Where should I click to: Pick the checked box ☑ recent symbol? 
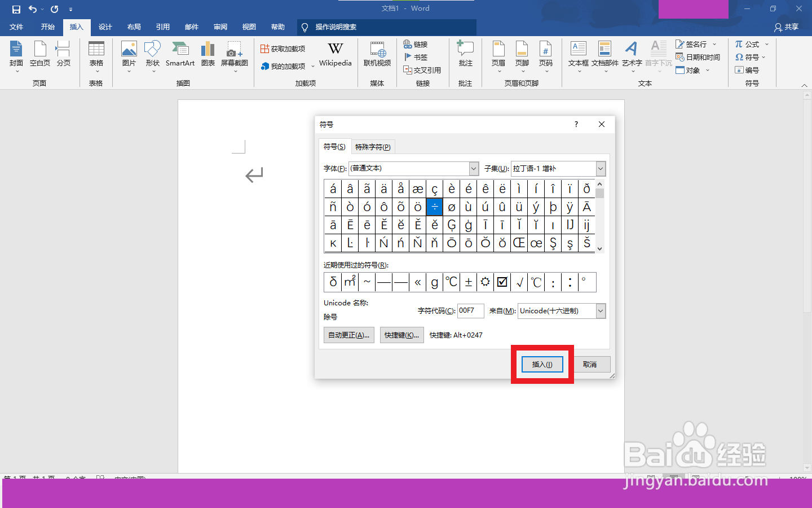502,282
